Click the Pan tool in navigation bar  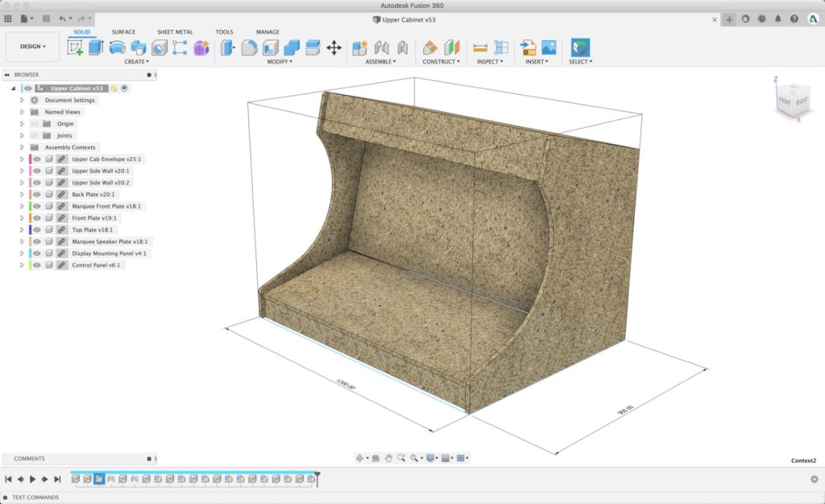click(388, 458)
